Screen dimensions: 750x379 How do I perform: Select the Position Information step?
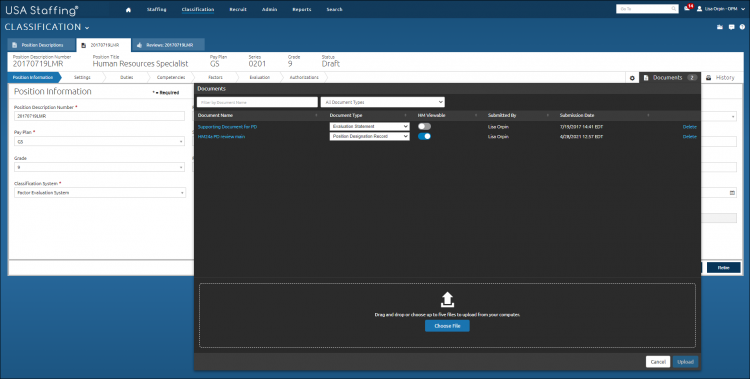[33, 78]
